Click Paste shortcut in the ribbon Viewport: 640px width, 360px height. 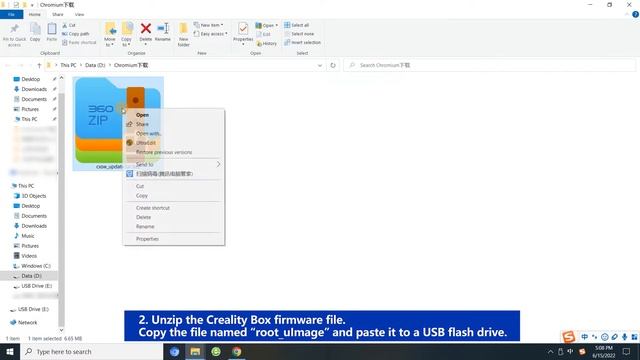(x=79, y=42)
